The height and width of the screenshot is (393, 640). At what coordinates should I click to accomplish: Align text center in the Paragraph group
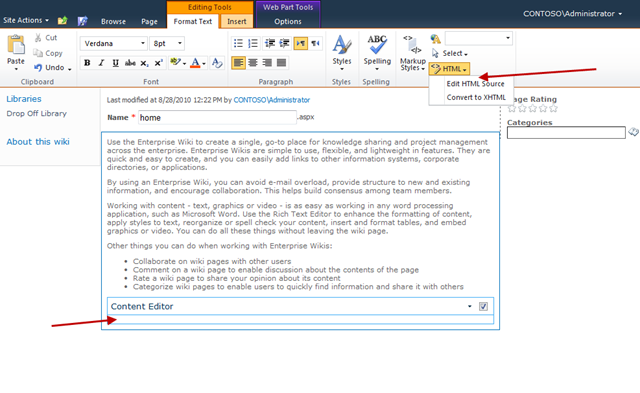coord(253,63)
